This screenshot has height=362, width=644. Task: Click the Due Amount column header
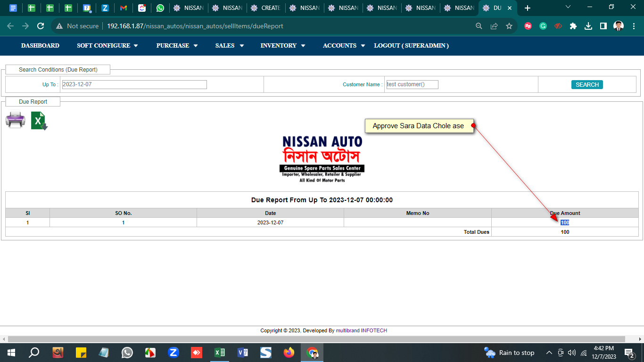tap(565, 213)
